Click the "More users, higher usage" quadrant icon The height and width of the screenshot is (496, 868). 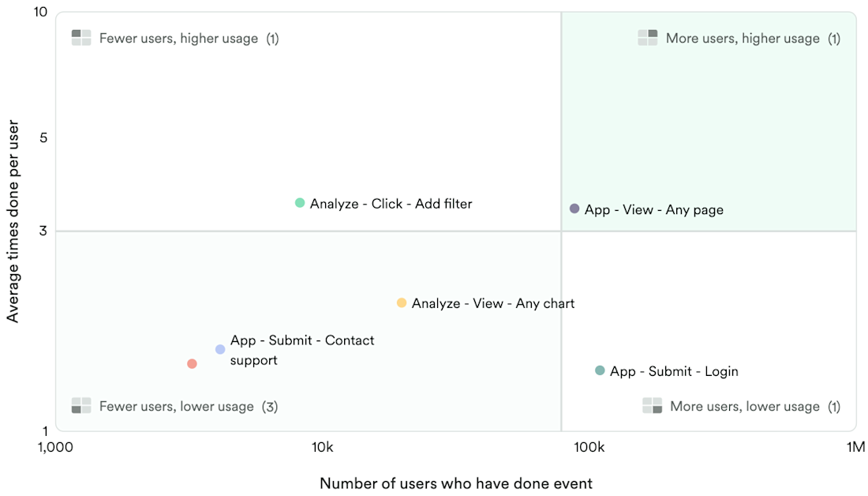[x=648, y=38]
